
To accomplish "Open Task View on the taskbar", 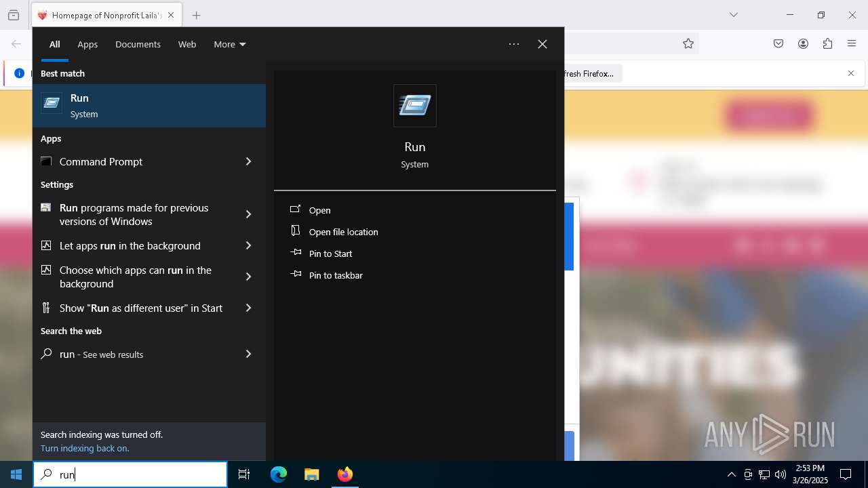I will [244, 474].
